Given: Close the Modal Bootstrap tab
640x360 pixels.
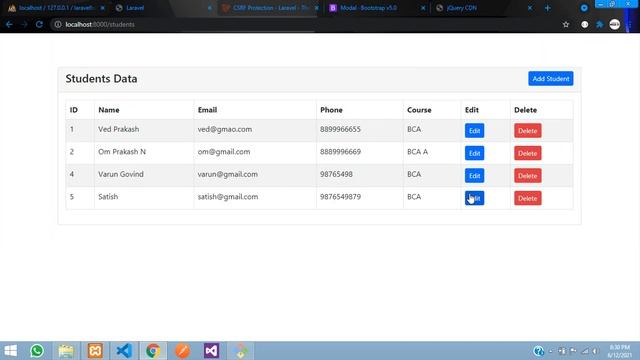Looking at the screenshot, I should point(423,8).
